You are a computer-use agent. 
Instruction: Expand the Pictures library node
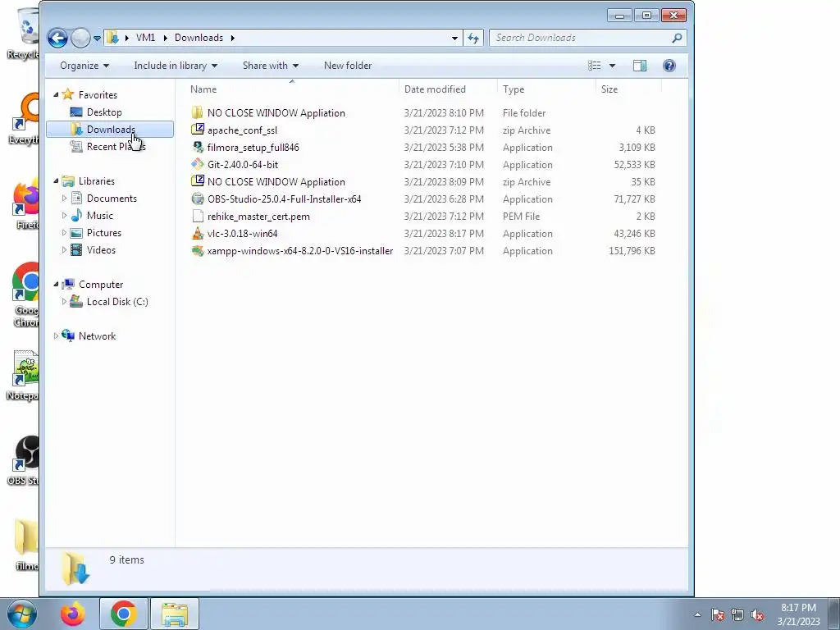(x=64, y=232)
